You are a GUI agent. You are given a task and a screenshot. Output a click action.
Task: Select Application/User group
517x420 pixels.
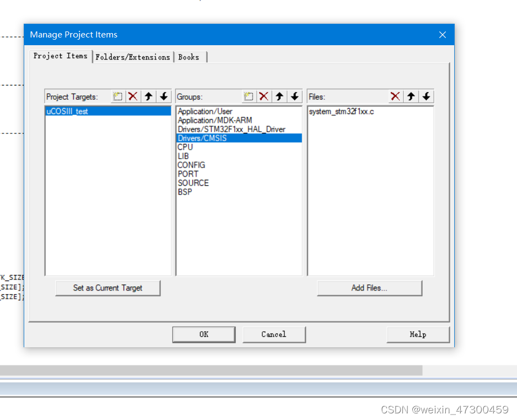(x=239, y=111)
